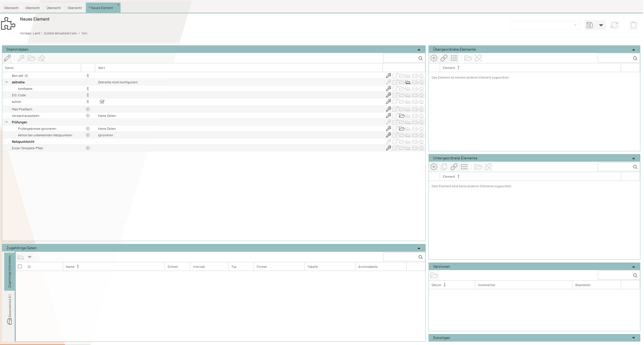This screenshot has width=644, height=345.
Task: Click Ignorieren value in Aktion row
Action: pyautogui.click(x=105, y=135)
